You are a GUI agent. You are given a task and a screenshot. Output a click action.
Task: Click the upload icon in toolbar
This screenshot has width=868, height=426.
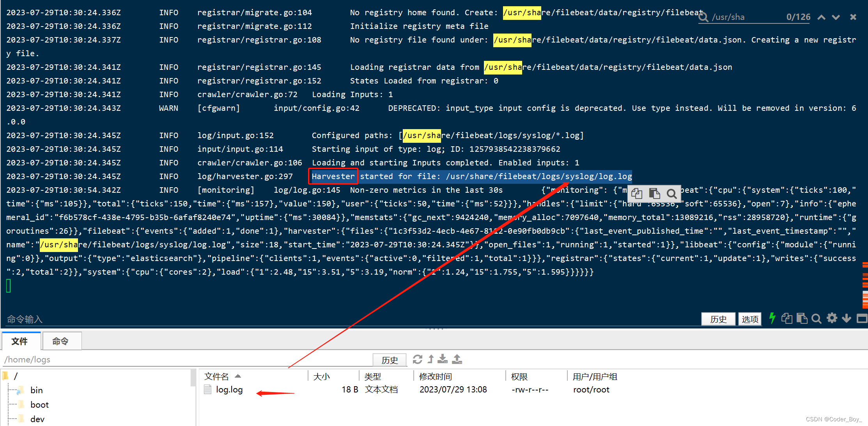coord(456,360)
